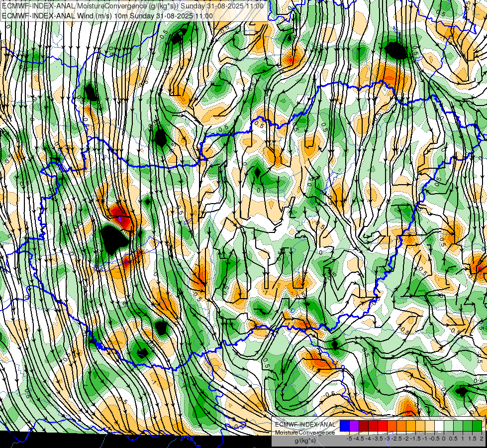Click 'ECMWF-INDEX-ANAL' label in the legend box
Screen dimensions: 487x448
[x=305, y=425]
